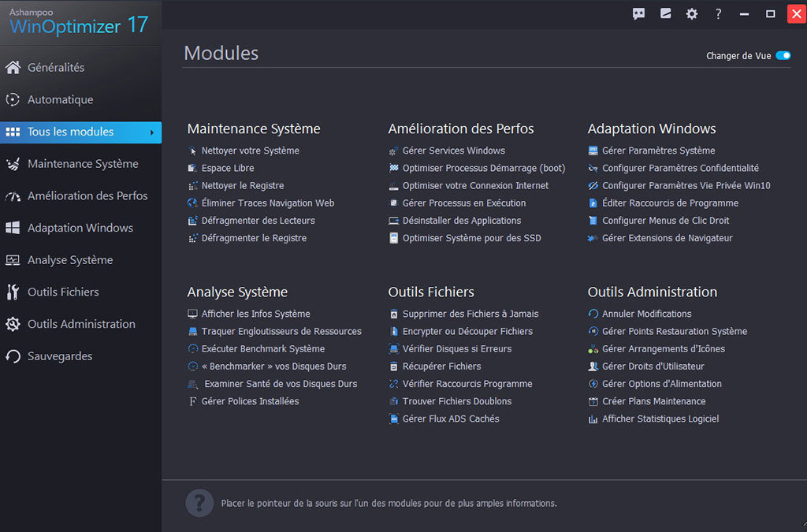Click the Généralités home icon
The height and width of the screenshot is (532, 807).
tap(13, 68)
